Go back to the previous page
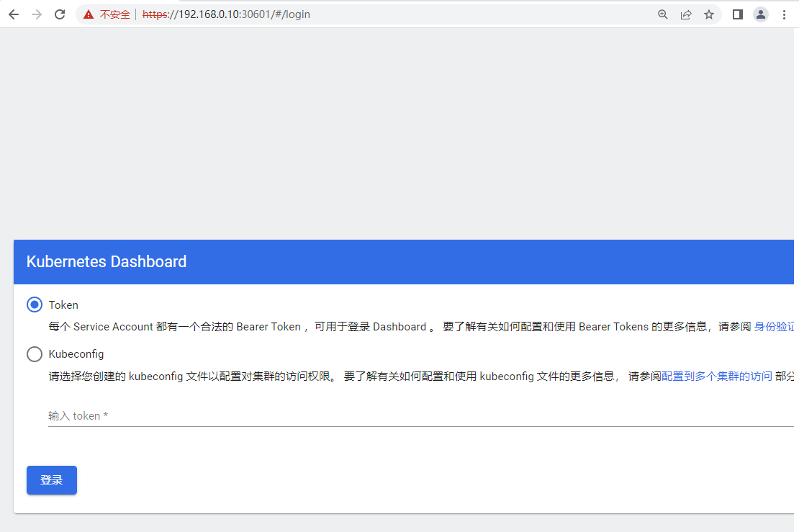 point(14,14)
